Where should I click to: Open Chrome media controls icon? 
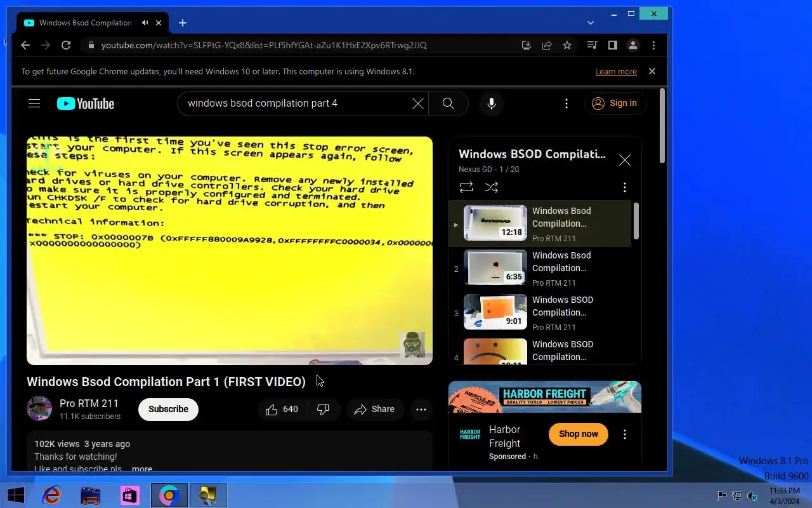(x=592, y=45)
